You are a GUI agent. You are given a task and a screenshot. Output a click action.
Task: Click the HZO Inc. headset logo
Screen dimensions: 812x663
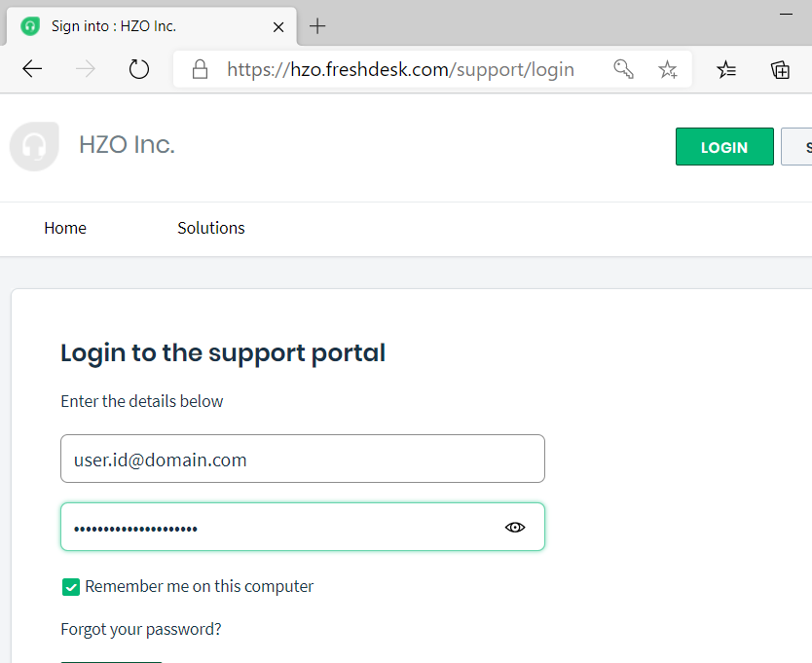[x=34, y=146]
